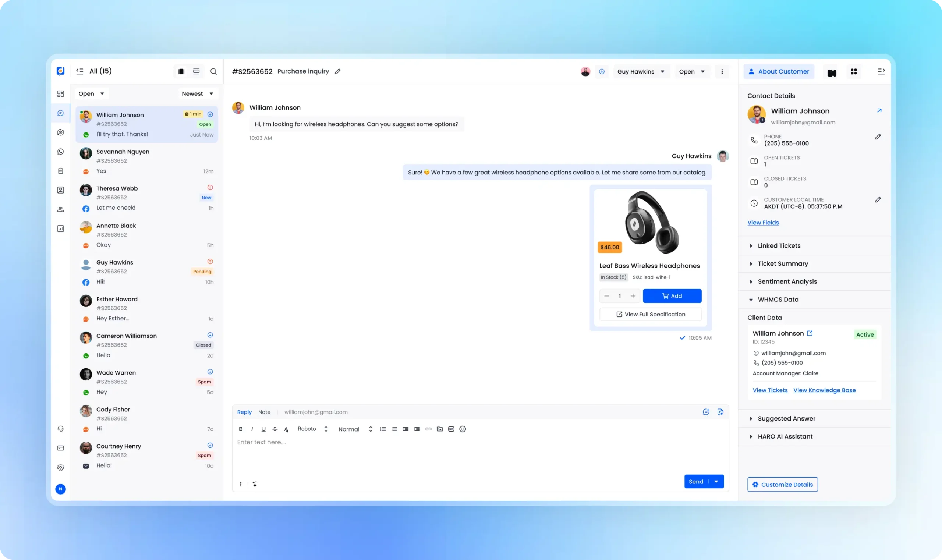Select the contacts icon in left sidebar

coord(60,190)
